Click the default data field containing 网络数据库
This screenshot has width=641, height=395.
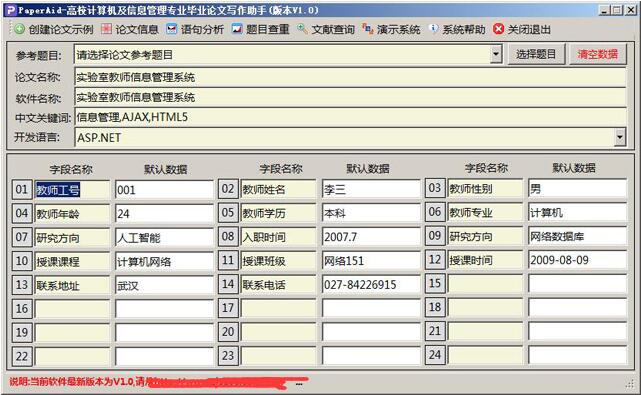(x=577, y=236)
